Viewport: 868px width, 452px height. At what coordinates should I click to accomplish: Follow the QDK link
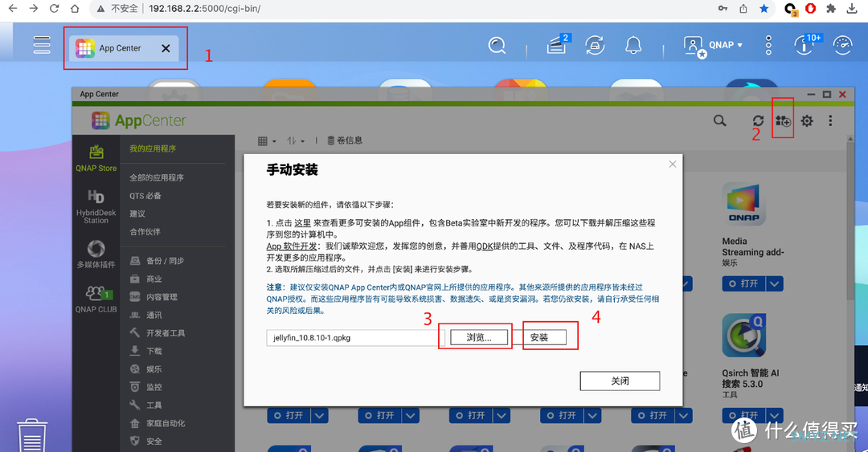pos(485,246)
